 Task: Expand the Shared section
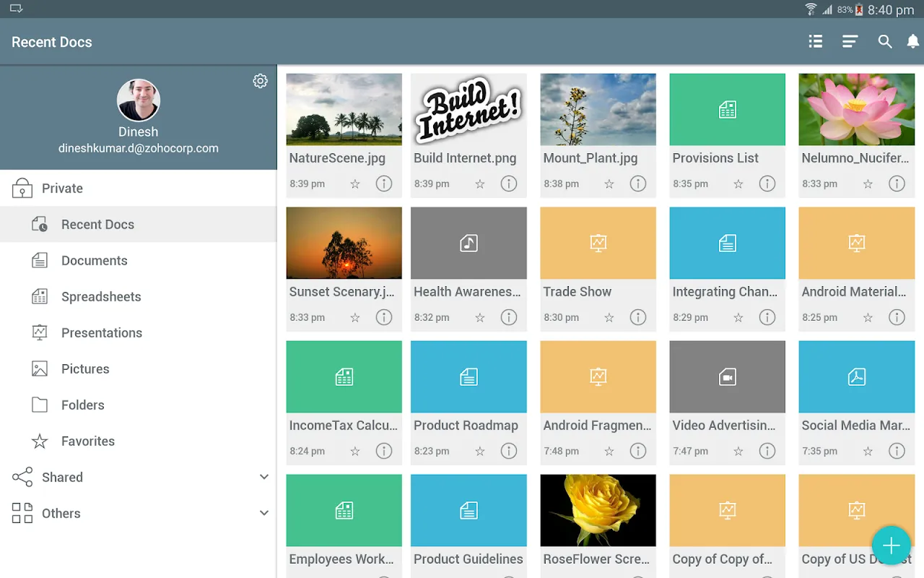[264, 477]
